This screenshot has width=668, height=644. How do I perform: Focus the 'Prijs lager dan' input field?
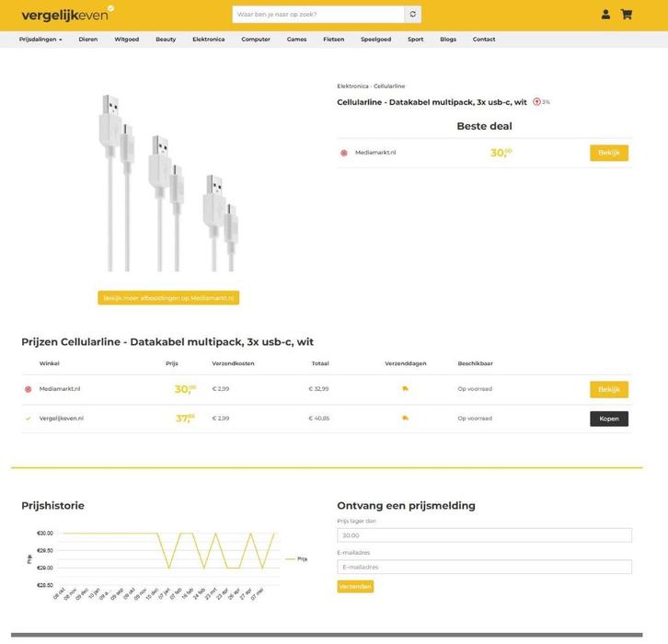(484, 535)
